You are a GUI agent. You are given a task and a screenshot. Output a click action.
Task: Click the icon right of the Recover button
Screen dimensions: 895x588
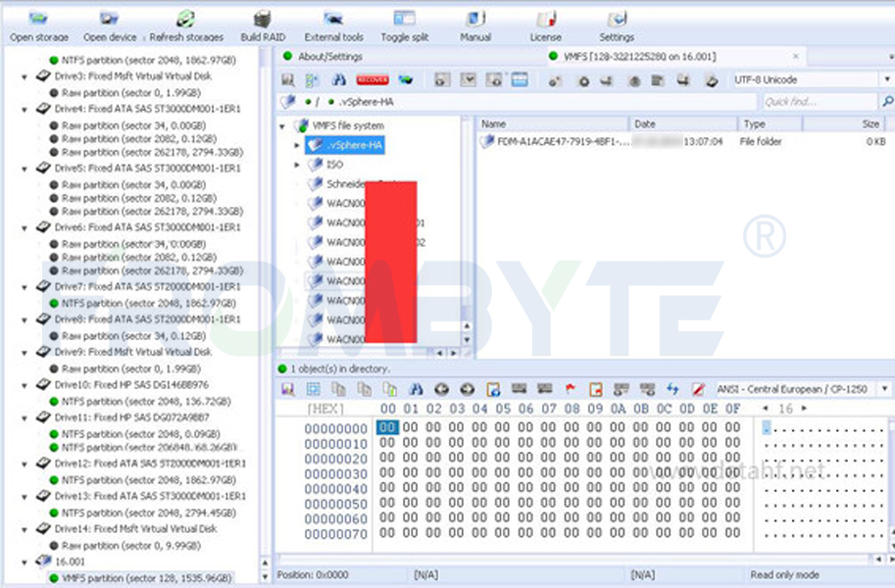tap(405, 80)
